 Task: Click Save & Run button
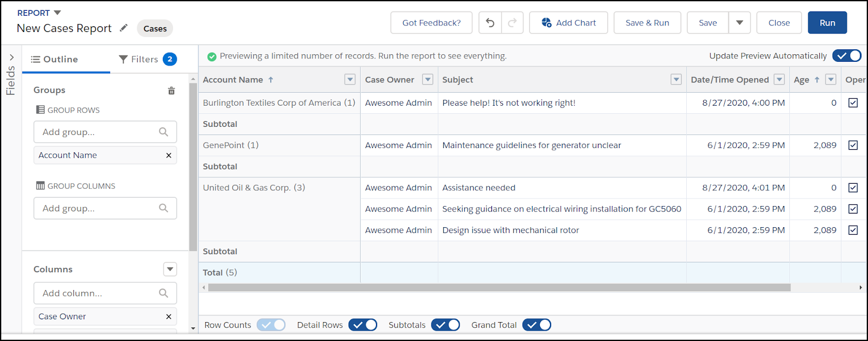click(647, 23)
